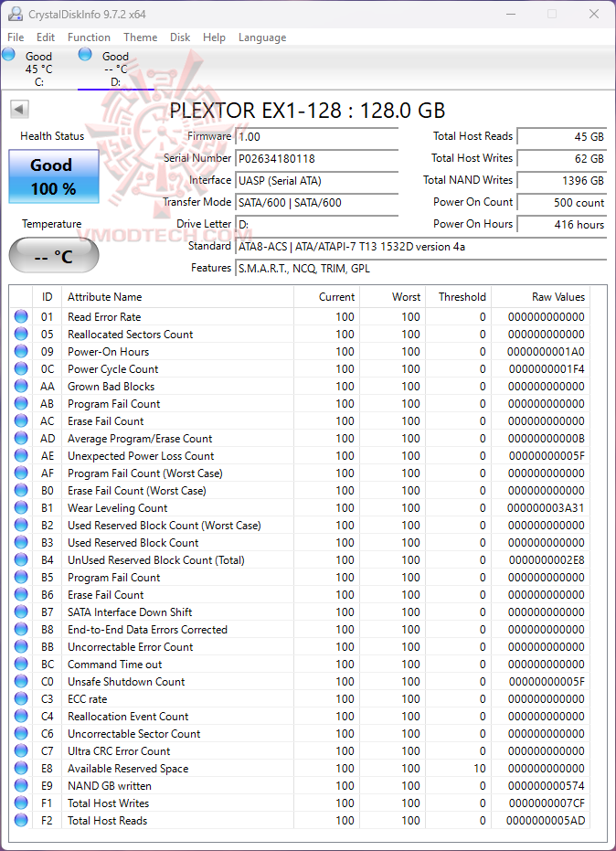
Task: Click status orb for Grown Bad Blocks
Action: click(21, 386)
